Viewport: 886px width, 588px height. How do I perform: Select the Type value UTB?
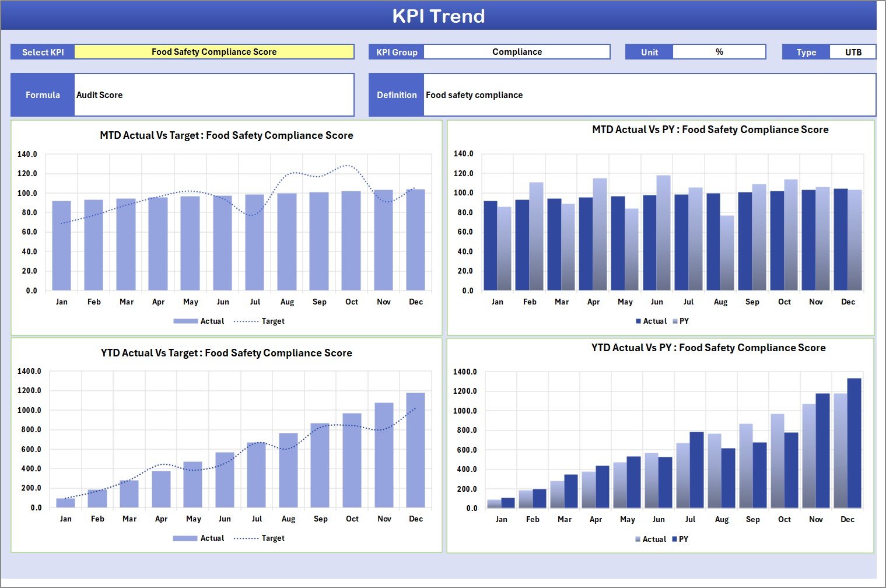tap(853, 51)
